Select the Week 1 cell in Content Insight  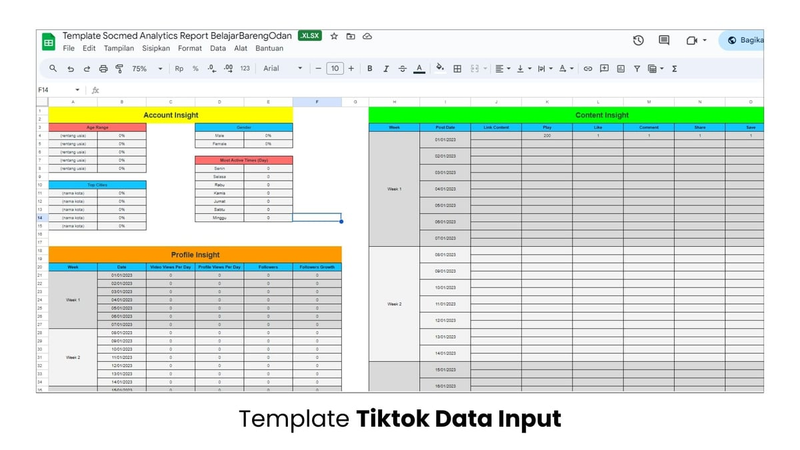coord(394,189)
